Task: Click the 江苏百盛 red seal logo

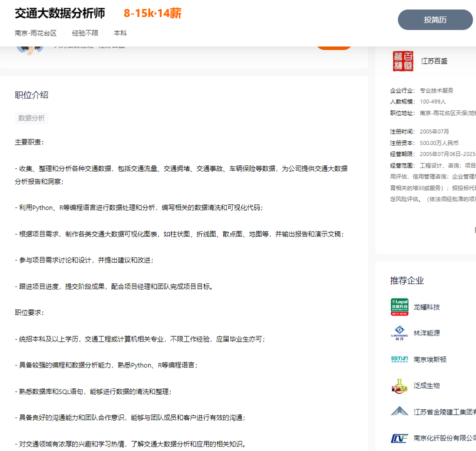Action: [403, 61]
